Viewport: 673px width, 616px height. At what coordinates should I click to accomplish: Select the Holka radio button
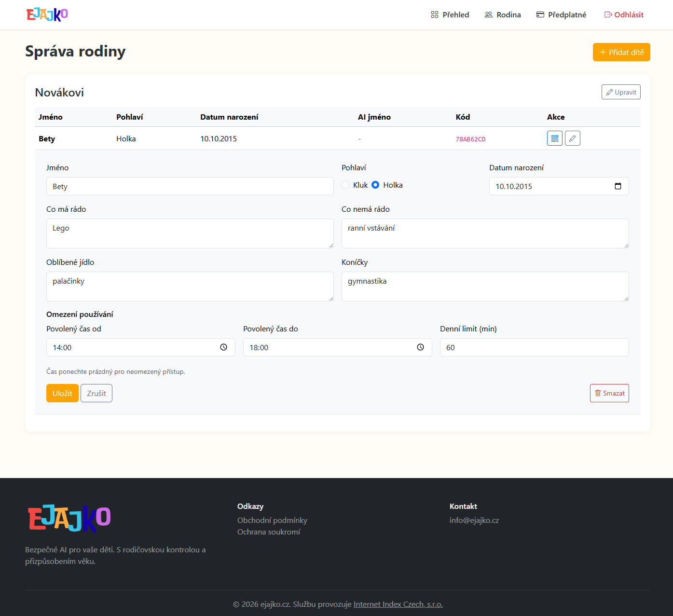click(375, 185)
